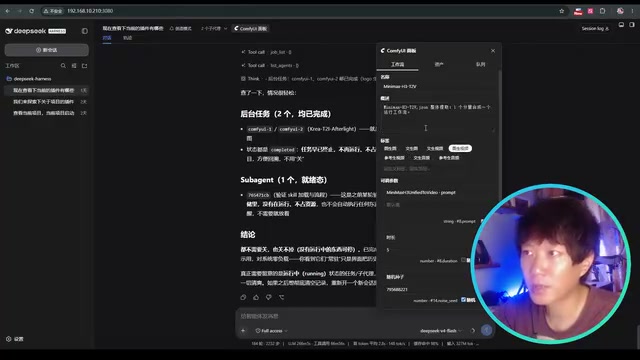Select the third tag chip in first row
The width and height of the screenshot is (640, 360).
435,149
